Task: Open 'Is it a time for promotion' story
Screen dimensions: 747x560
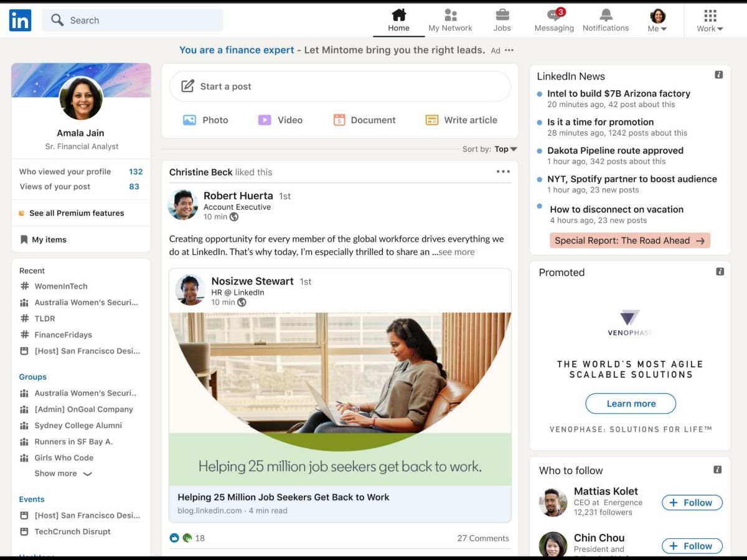Action: 601,122
